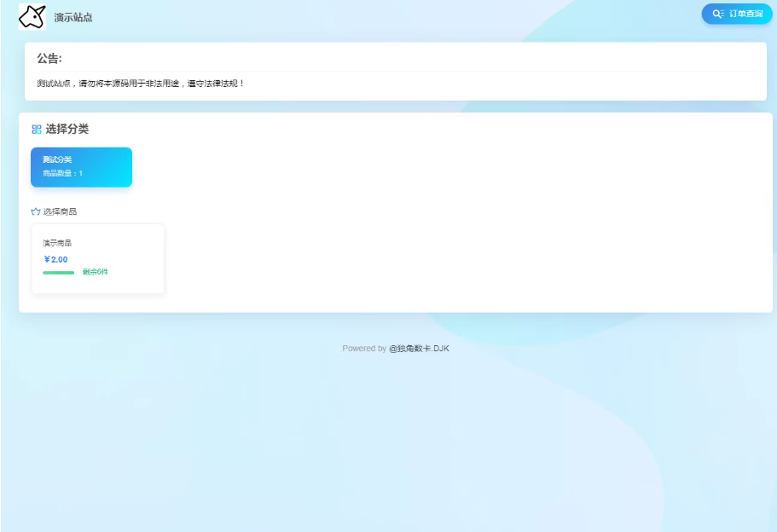Open the 订单查询 order lookup button

pyautogui.click(x=737, y=14)
